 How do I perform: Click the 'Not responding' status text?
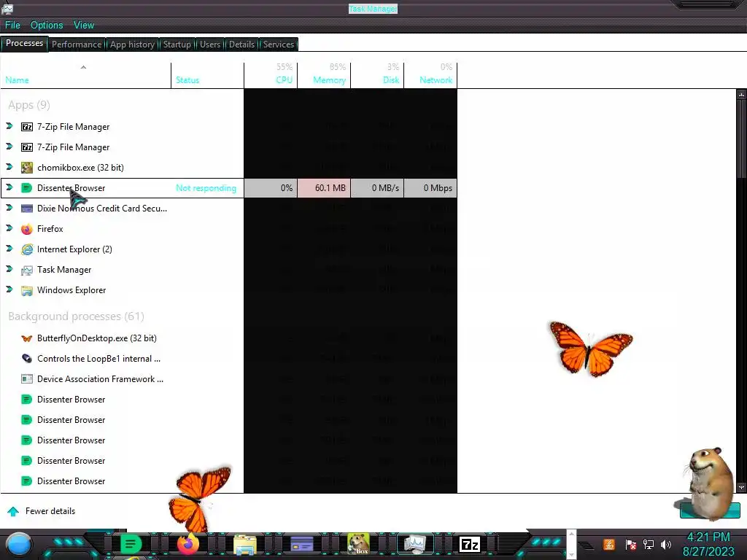[206, 188]
